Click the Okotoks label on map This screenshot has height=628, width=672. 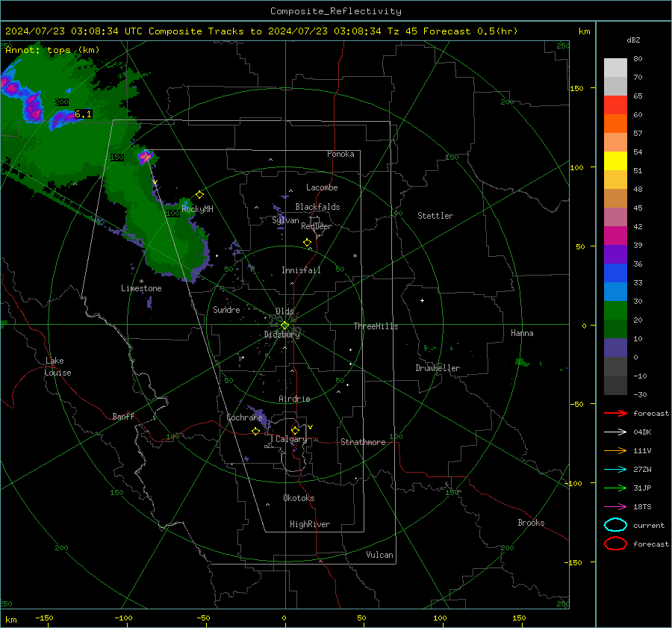[299, 498]
